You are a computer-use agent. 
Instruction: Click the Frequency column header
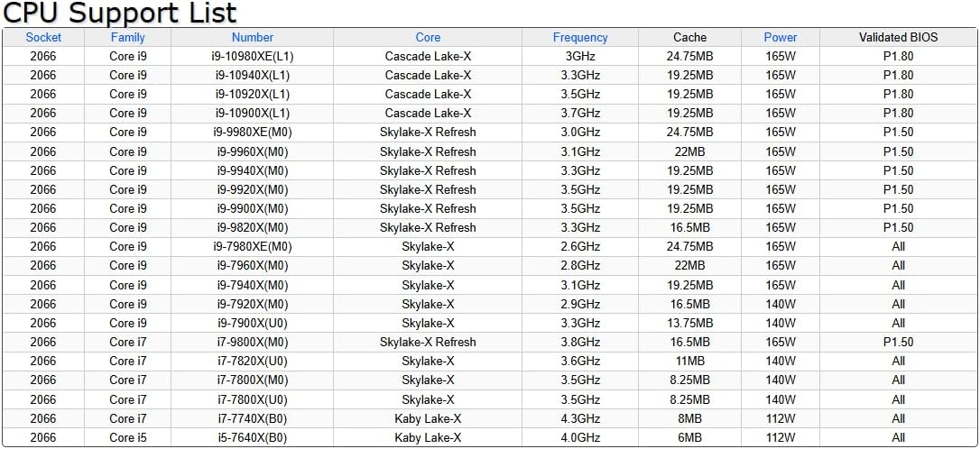click(x=580, y=38)
